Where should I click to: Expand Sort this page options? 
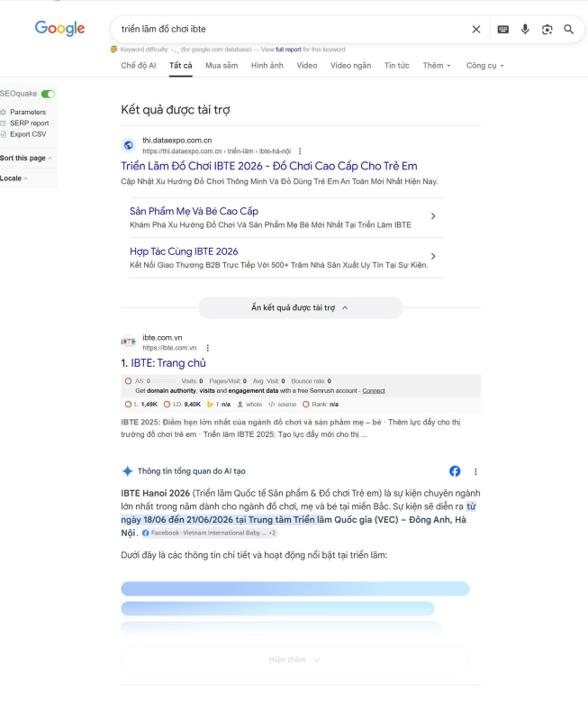coord(26,158)
